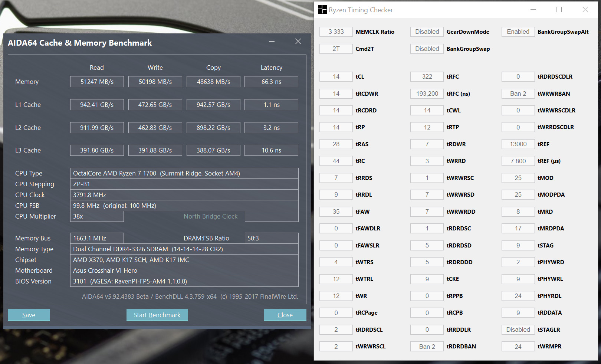Viewport: 601px width, 364px height.
Task: Select the Memory Write value 50198 MB/s
Action: (155, 82)
